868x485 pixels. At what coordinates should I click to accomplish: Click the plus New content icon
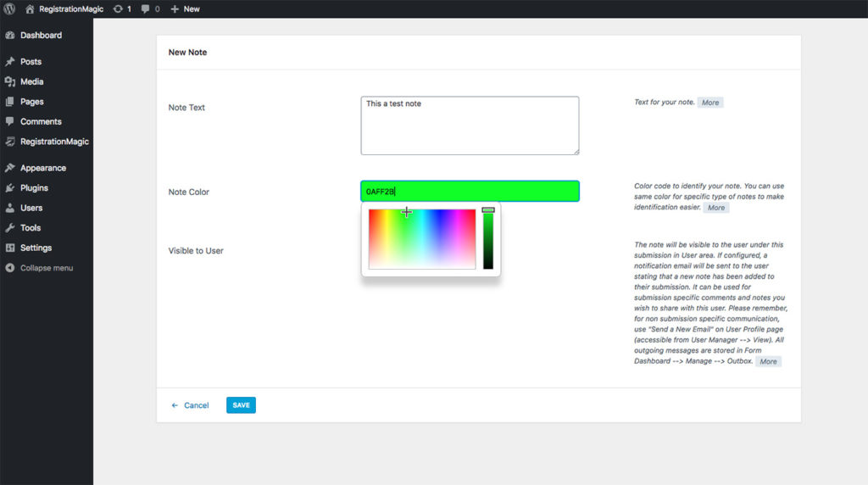click(175, 8)
